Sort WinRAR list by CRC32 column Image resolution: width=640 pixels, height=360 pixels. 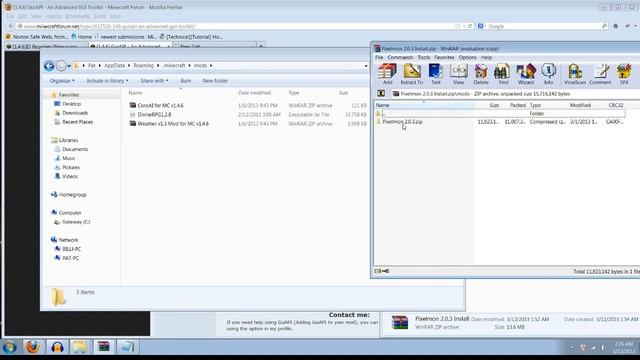616,105
